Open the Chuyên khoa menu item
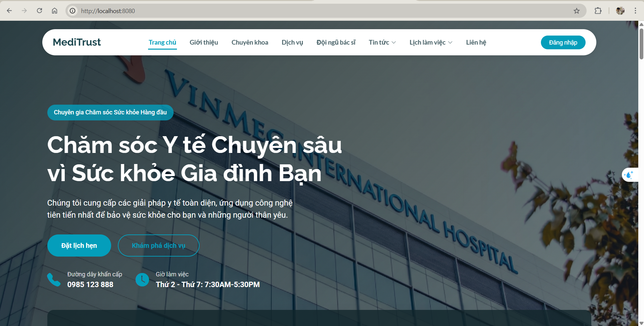Image resolution: width=644 pixels, height=326 pixels. pyautogui.click(x=250, y=43)
